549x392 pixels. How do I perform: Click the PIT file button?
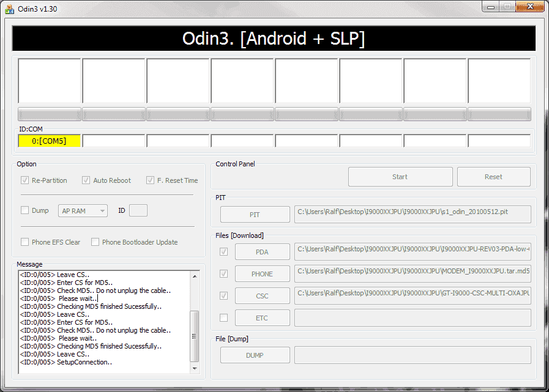[x=255, y=215]
